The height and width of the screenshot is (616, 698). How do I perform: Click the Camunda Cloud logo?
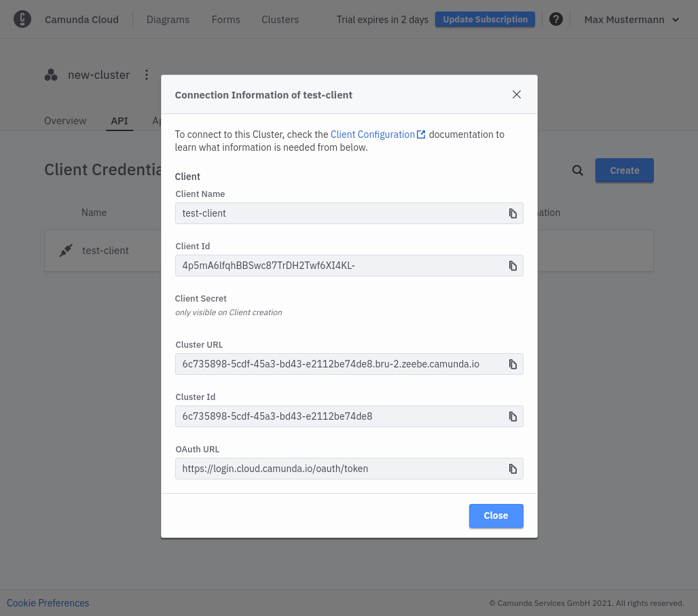point(22,19)
